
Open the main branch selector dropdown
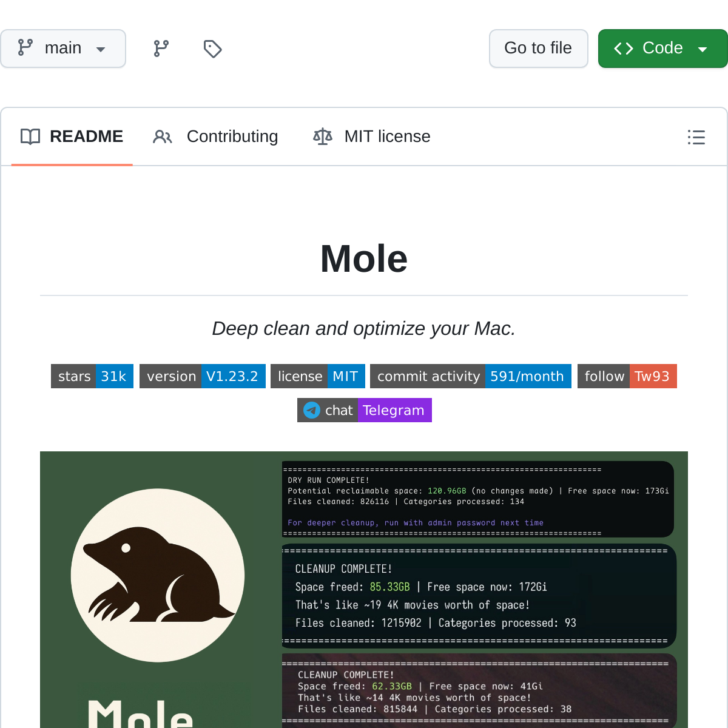[62, 49]
